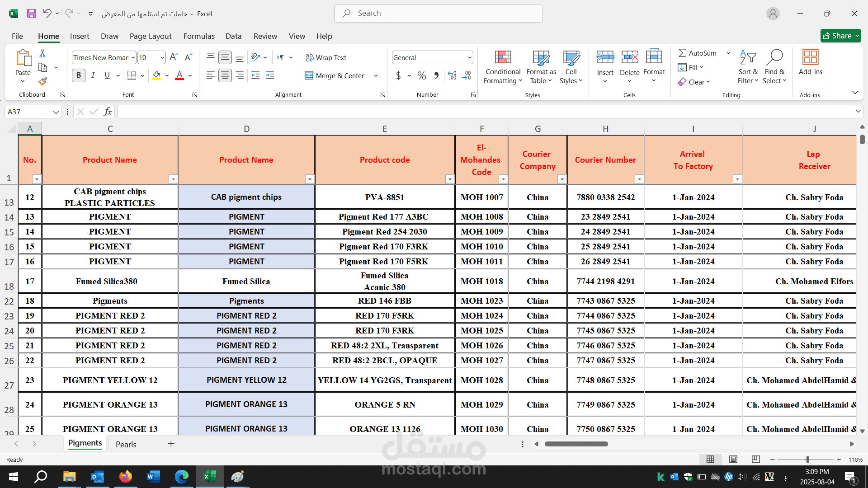Image resolution: width=868 pixels, height=488 pixels.
Task: Toggle Wrap Text for selected cells
Action: 326,57
